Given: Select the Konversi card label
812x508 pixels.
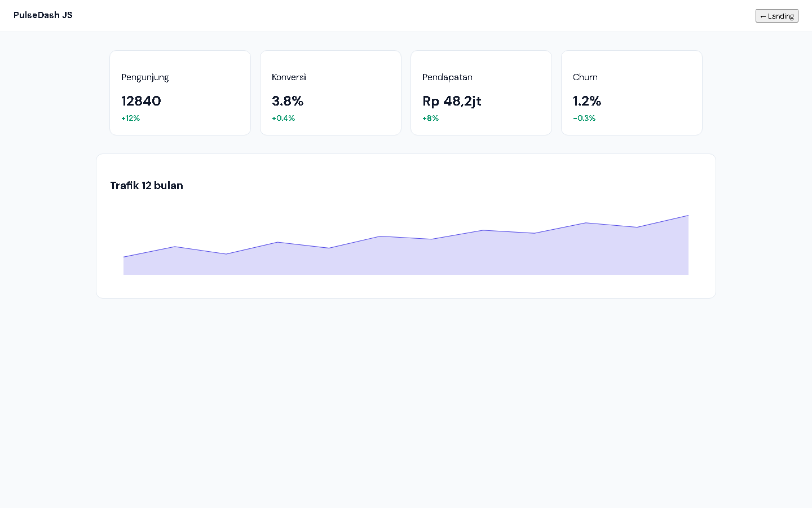Looking at the screenshot, I should tap(289, 77).
